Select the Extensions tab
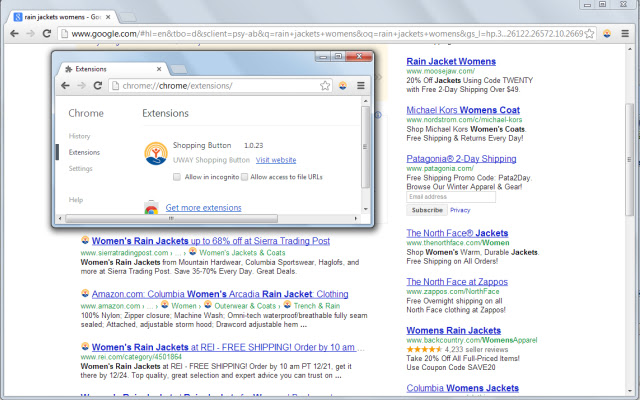Image resolution: width=640 pixels, height=400 pixels. [x=110, y=69]
